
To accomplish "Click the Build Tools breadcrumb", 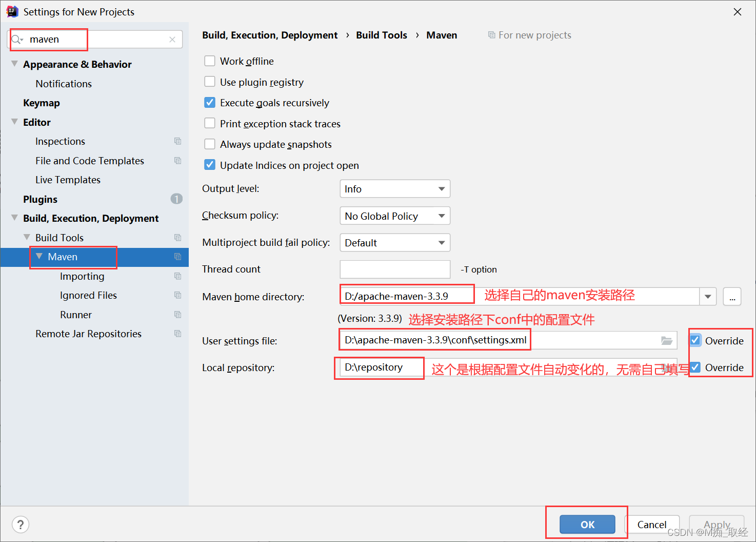I will [x=382, y=35].
